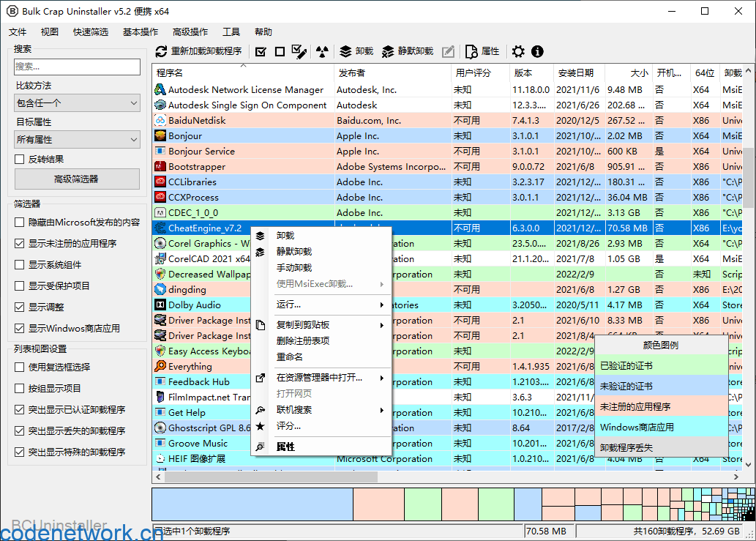Click 已验证的证书 green legend swatch

661,366
